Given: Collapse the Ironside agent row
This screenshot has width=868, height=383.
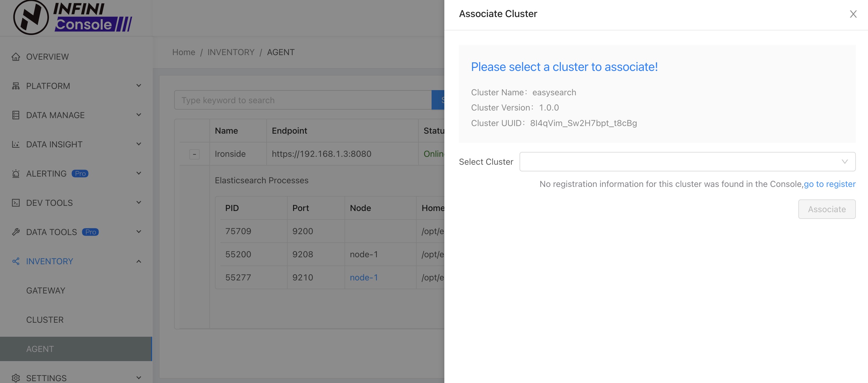Looking at the screenshot, I should point(194,154).
